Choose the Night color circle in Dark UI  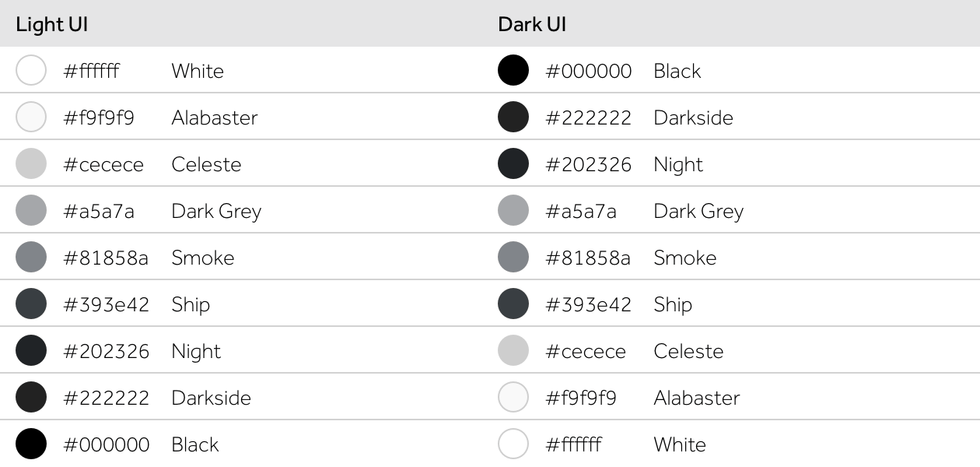click(x=513, y=163)
